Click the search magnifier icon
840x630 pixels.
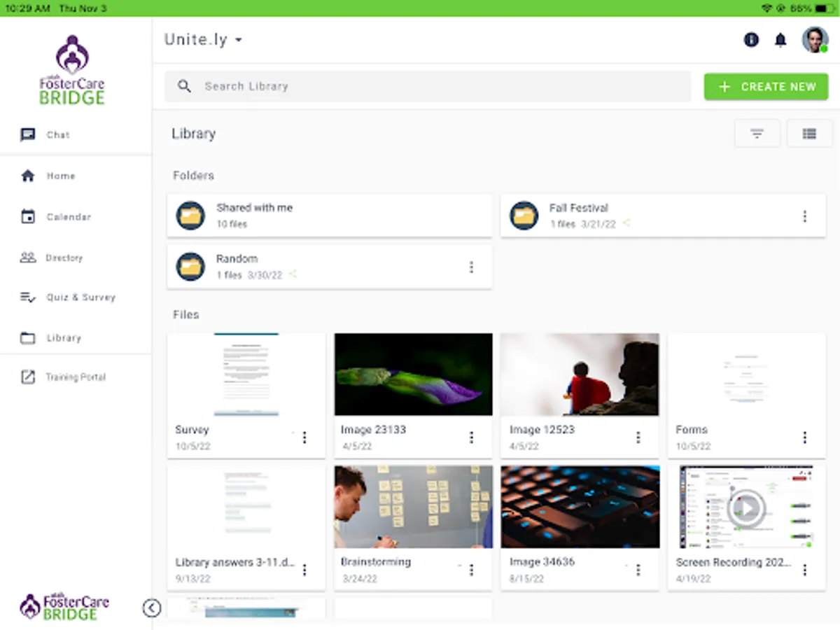tap(184, 86)
